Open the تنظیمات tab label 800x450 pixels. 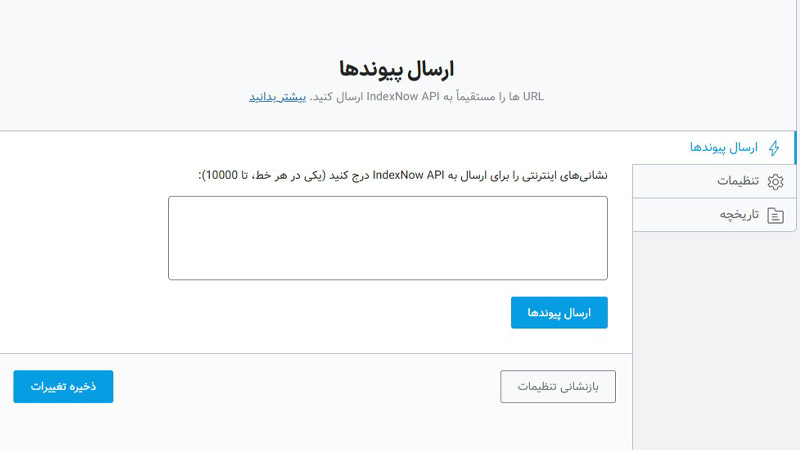click(x=737, y=181)
